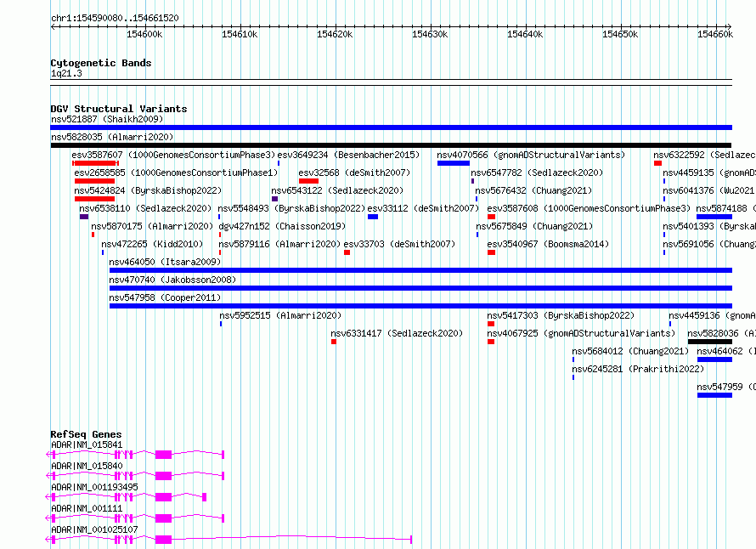Click the 1q21.3 cytogenetic band label
The width and height of the screenshot is (756, 549).
66,73
